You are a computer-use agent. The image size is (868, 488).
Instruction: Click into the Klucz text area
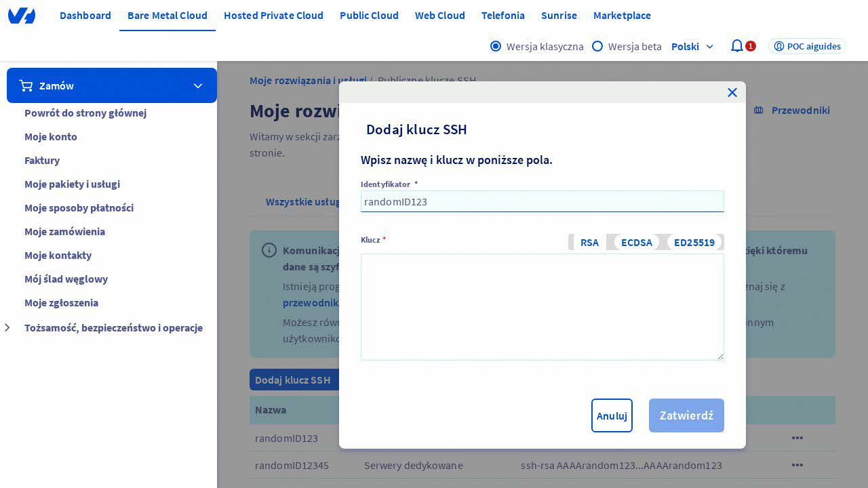click(542, 306)
